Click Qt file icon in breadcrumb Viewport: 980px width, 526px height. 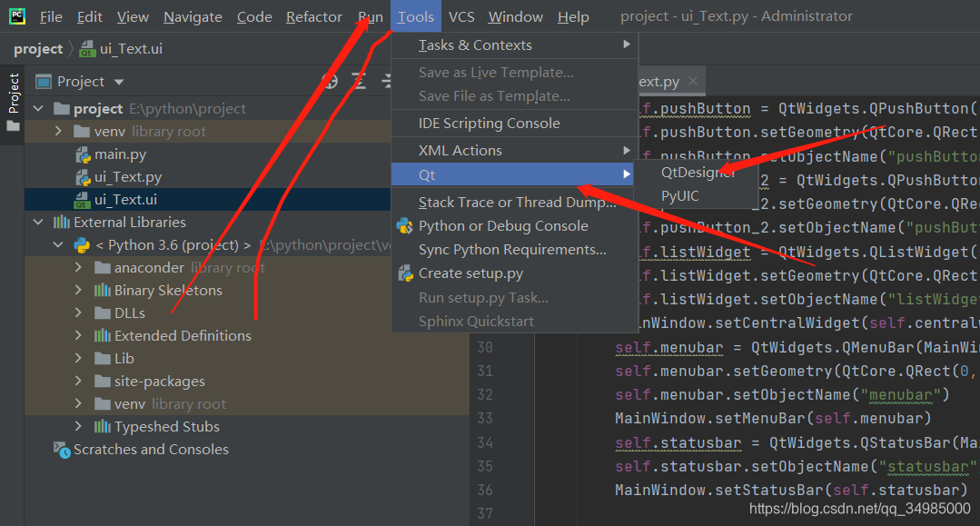87,49
